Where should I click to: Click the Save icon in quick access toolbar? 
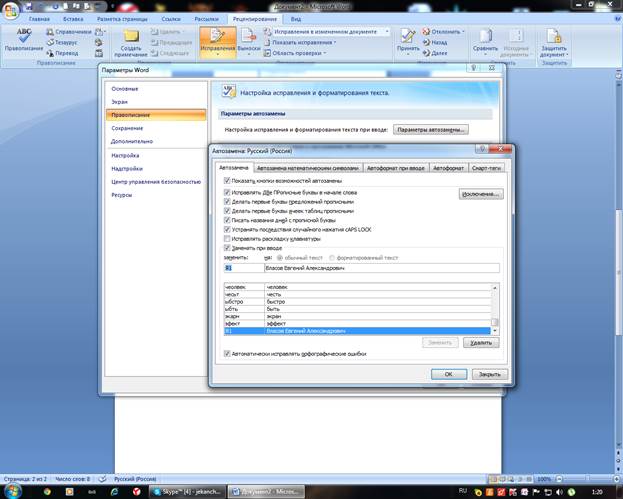[29, 7]
